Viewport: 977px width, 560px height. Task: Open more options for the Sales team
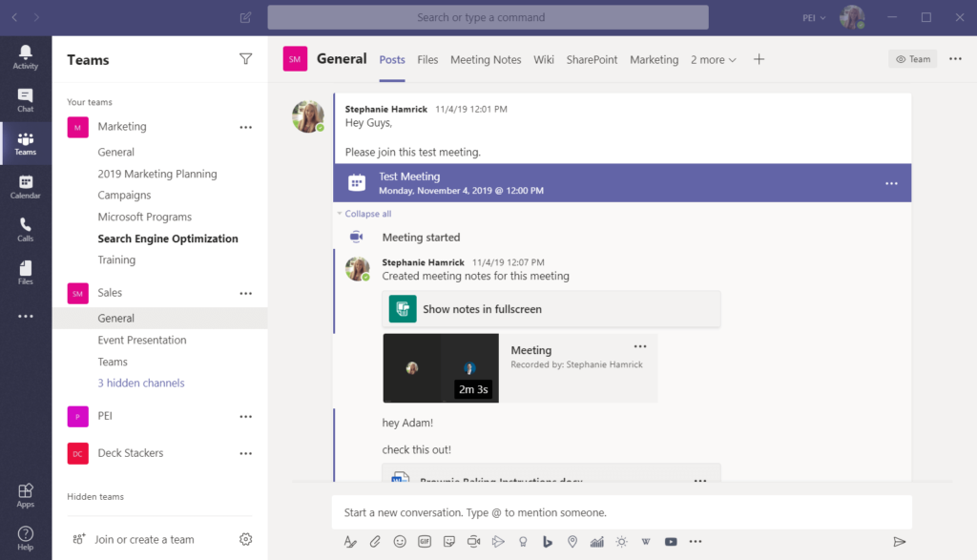click(x=245, y=294)
